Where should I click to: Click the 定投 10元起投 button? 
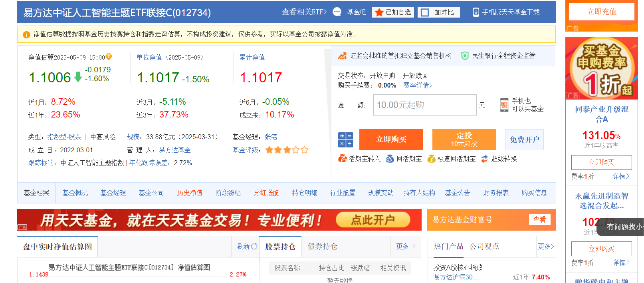(464, 140)
